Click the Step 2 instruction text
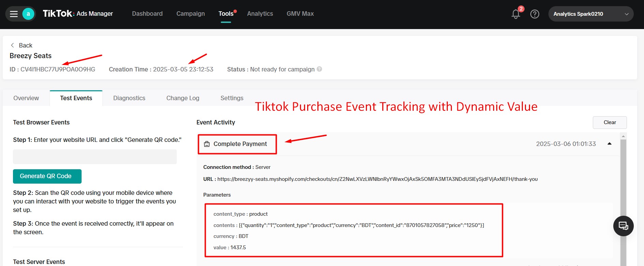Image resolution: width=644 pixels, height=266 pixels. click(95, 201)
